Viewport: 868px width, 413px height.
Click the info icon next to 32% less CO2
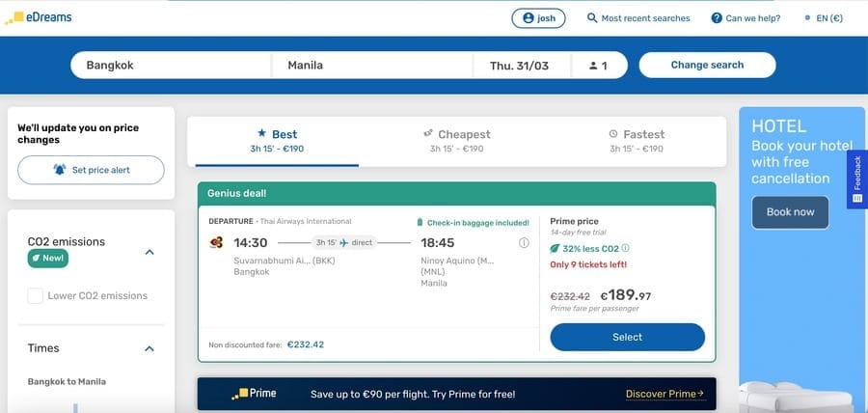pyautogui.click(x=625, y=248)
